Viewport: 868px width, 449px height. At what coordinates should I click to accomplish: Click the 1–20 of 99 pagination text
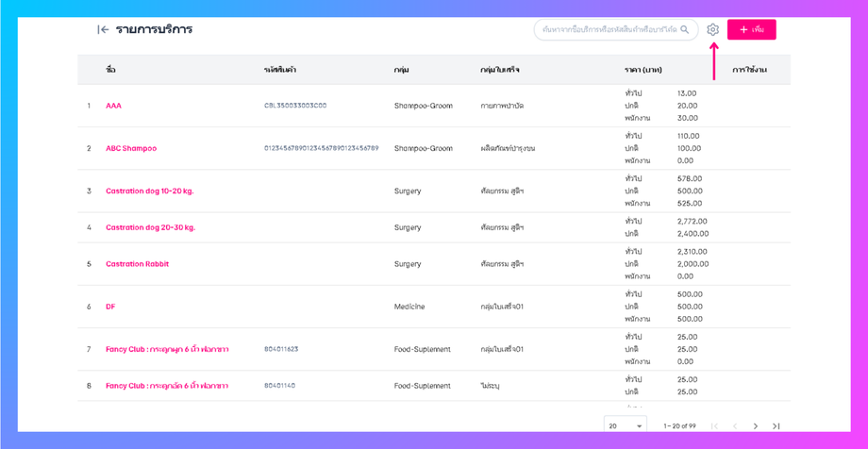tap(680, 425)
